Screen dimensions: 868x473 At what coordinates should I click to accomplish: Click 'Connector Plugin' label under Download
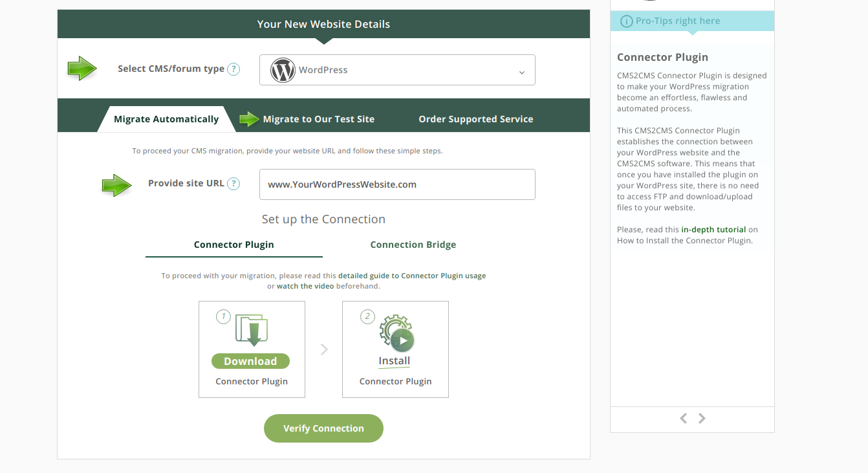(x=252, y=382)
